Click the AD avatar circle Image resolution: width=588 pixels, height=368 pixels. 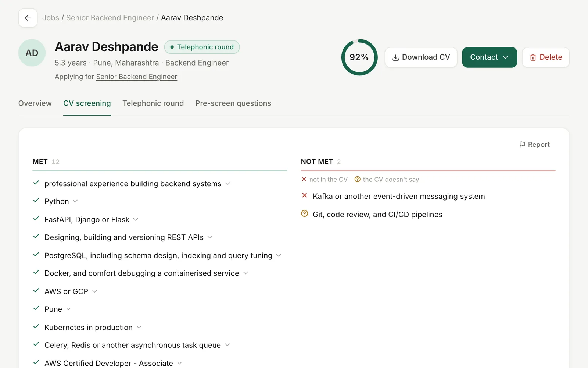(x=32, y=53)
